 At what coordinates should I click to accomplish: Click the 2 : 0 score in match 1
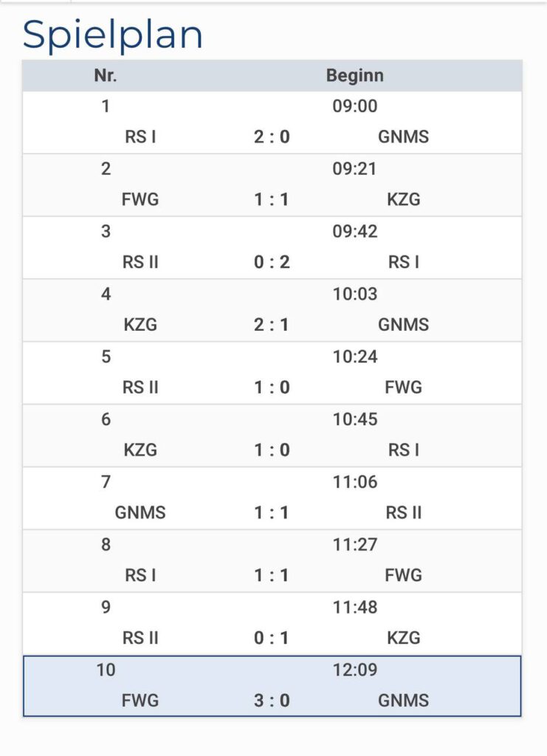click(x=272, y=137)
